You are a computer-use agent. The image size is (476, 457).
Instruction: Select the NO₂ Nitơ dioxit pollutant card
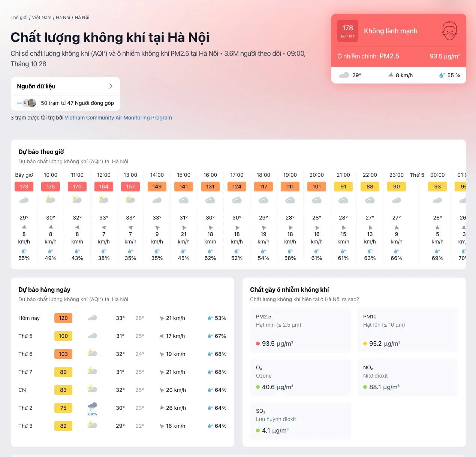[408, 377]
